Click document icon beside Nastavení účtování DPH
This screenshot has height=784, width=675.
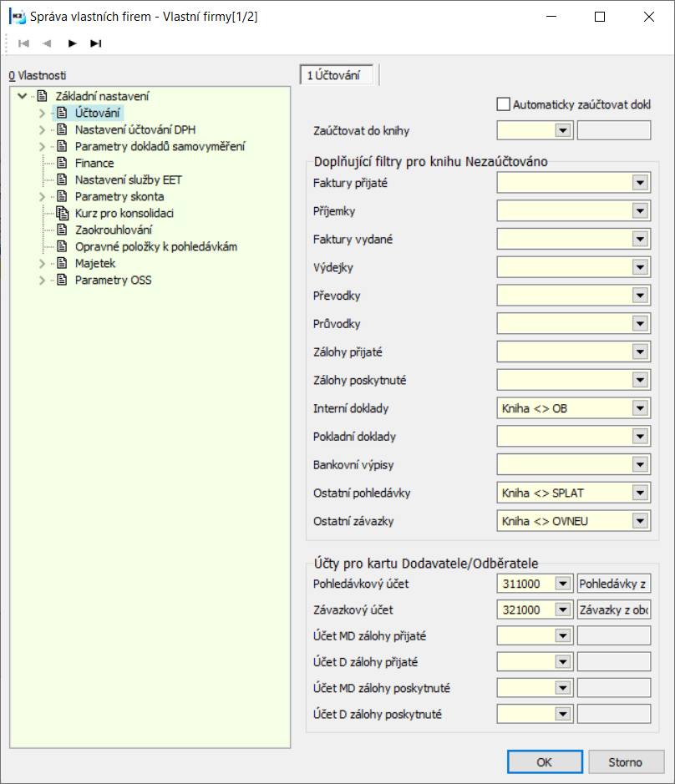pos(62,129)
